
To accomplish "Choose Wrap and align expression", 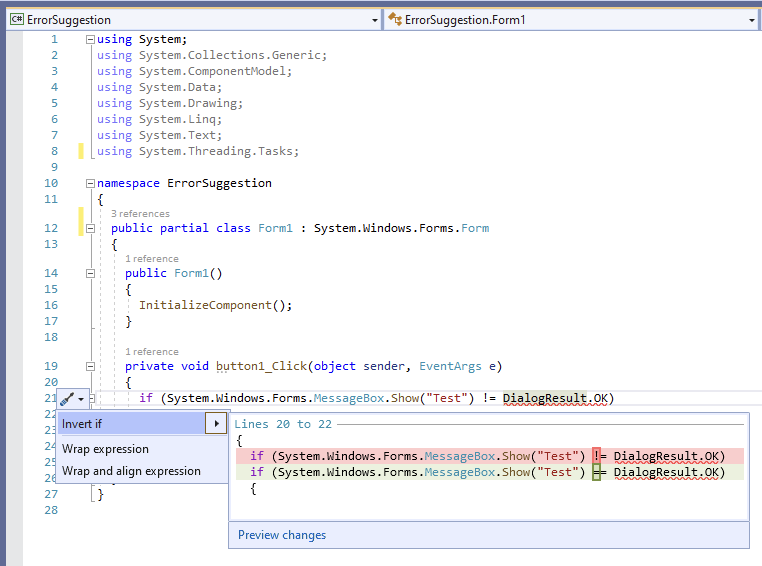I will click(x=131, y=471).
